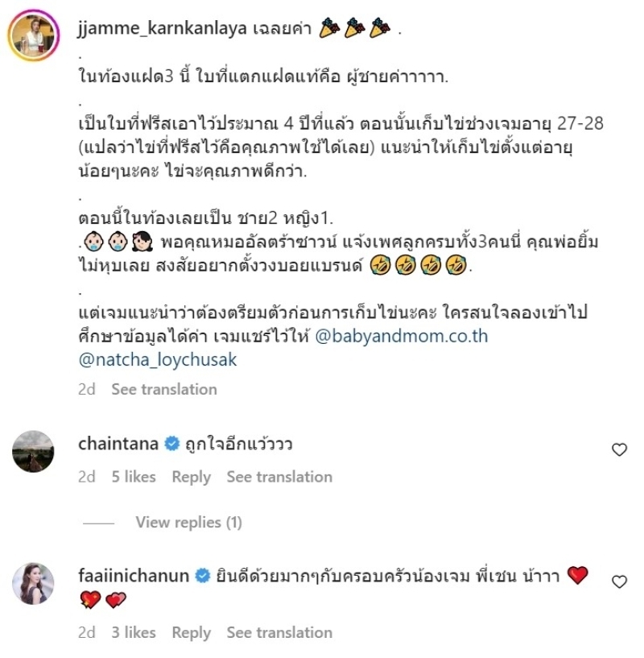The width and height of the screenshot is (644, 658).
Task: Open the @natcha_loychusak mention link
Action: point(158,360)
